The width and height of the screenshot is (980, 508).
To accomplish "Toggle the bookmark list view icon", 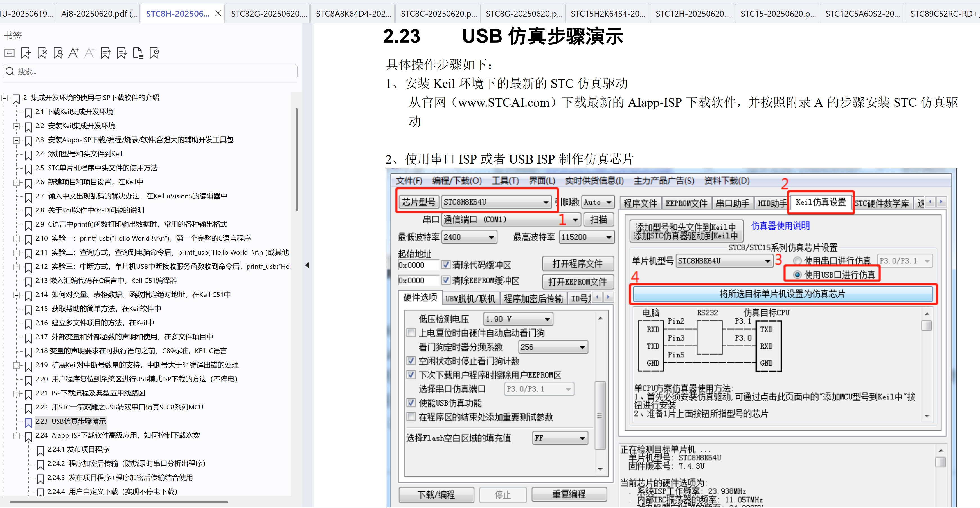I will (10, 53).
